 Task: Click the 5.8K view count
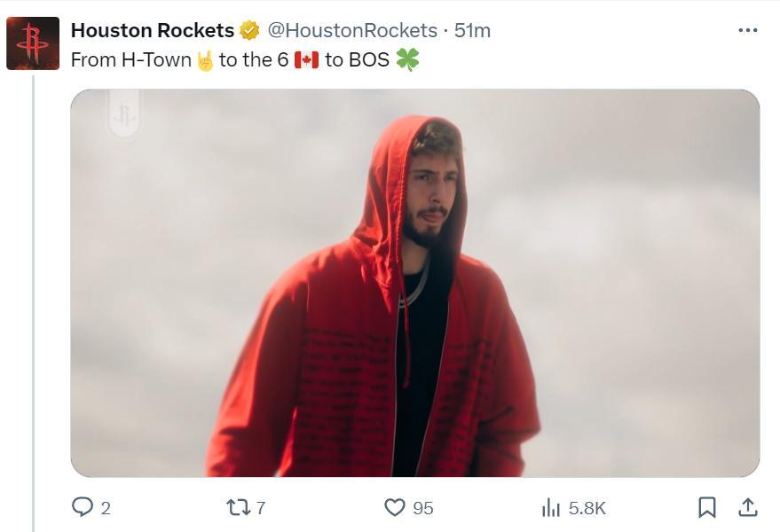pyautogui.click(x=587, y=508)
